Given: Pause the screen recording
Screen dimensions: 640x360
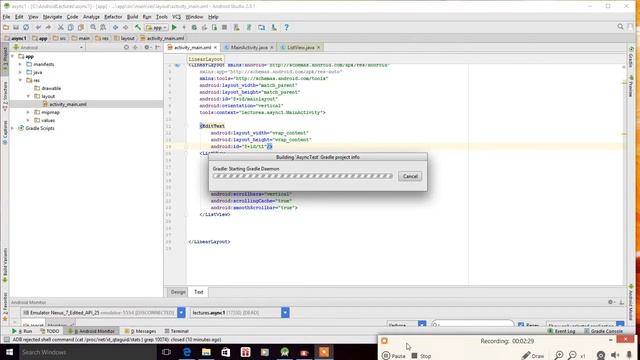Looking at the screenshot, I should (x=394, y=356).
